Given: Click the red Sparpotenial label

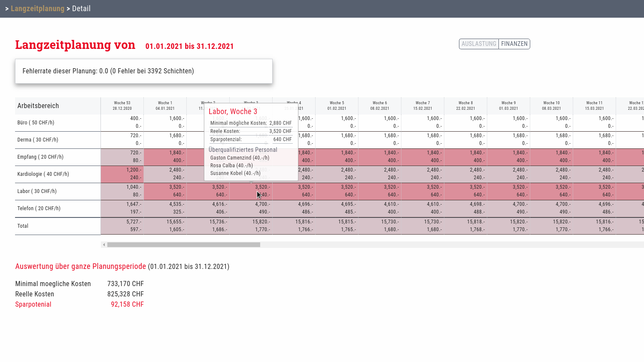Looking at the screenshot, I should coord(33,305).
